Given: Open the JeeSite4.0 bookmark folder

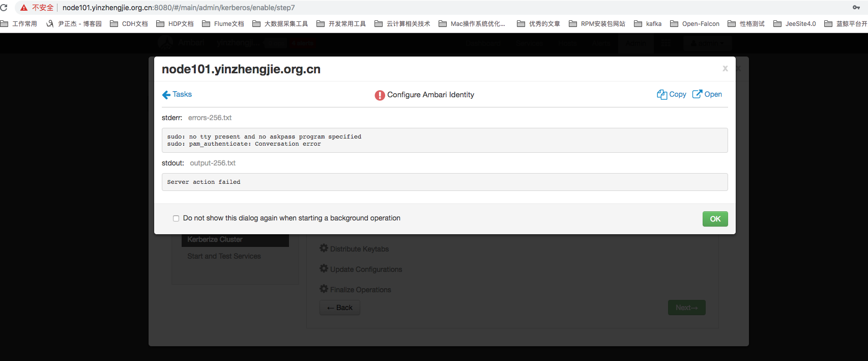Looking at the screenshot, I should coord(795,24).
